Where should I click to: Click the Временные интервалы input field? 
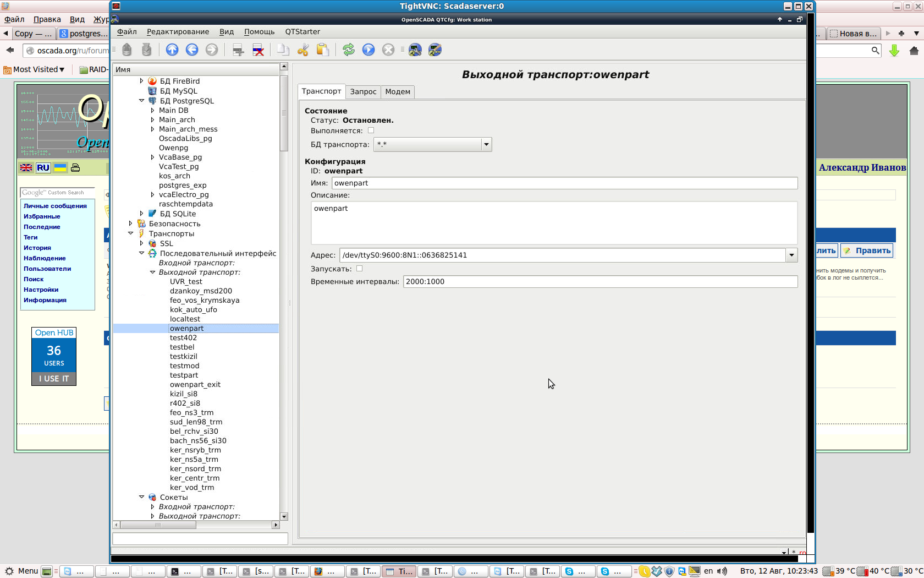599,282
